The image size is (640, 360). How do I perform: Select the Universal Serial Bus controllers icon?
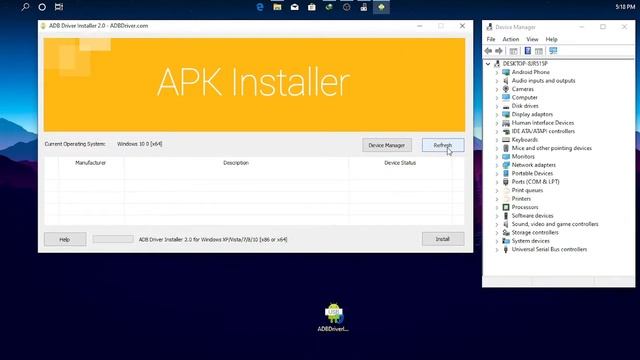coord(506,249)
